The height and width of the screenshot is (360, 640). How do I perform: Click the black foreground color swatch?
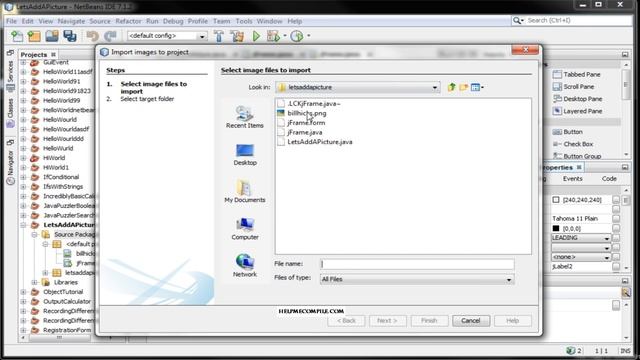point(556,228)
